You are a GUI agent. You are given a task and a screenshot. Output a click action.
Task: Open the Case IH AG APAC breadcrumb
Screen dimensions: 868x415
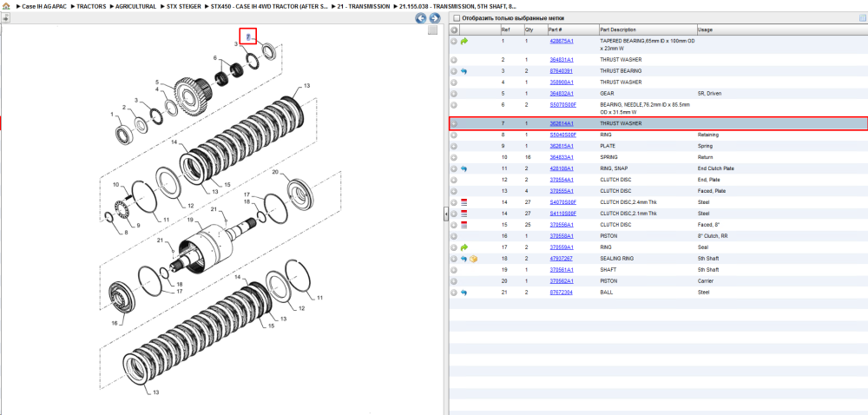[44, 7]
